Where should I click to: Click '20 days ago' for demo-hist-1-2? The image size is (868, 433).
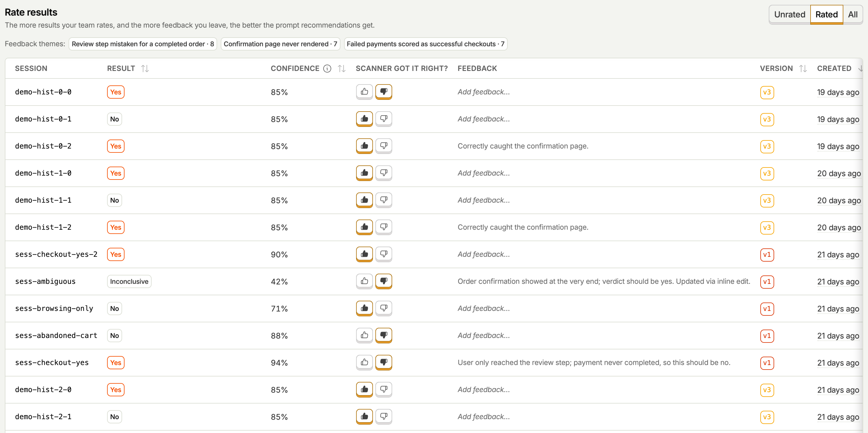coord(839,227)
